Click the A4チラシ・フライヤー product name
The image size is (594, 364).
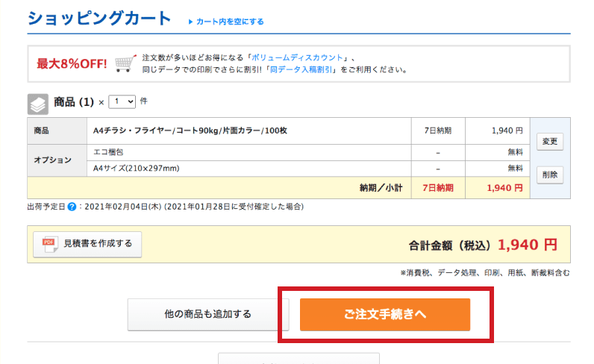click(190, 131)
